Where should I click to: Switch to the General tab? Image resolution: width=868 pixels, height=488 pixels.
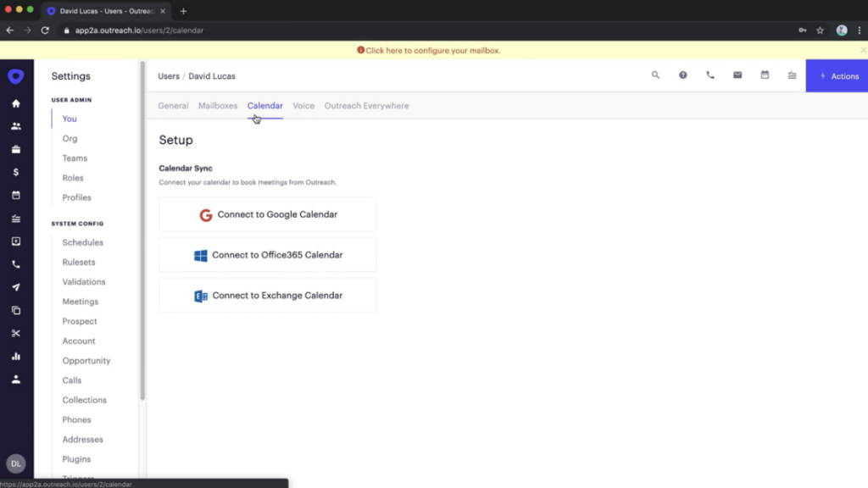[173, 106]
